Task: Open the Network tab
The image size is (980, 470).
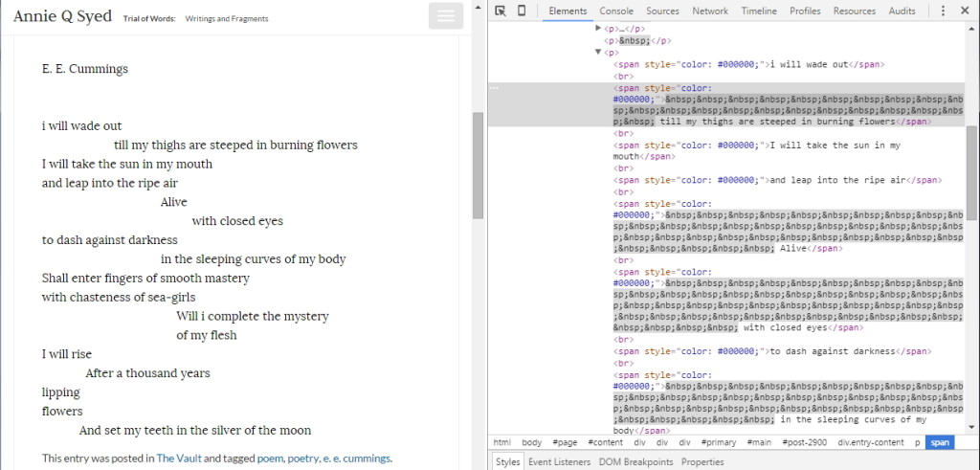Action: coord(710,11)
